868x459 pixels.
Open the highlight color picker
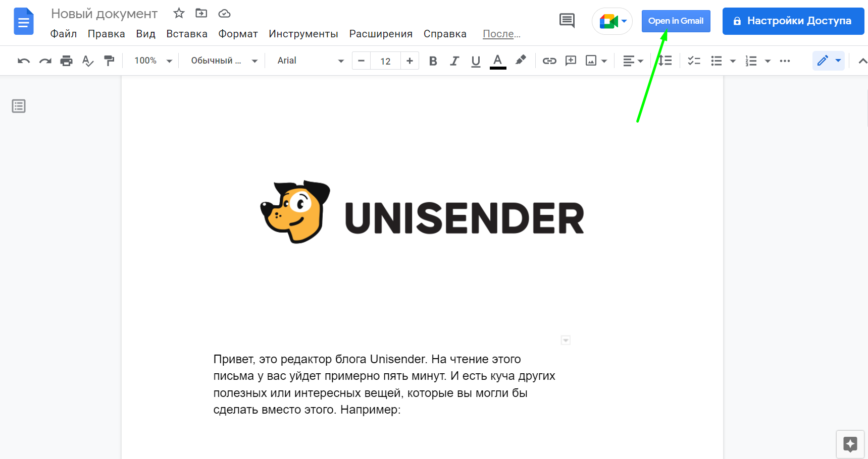coord(520,61)
